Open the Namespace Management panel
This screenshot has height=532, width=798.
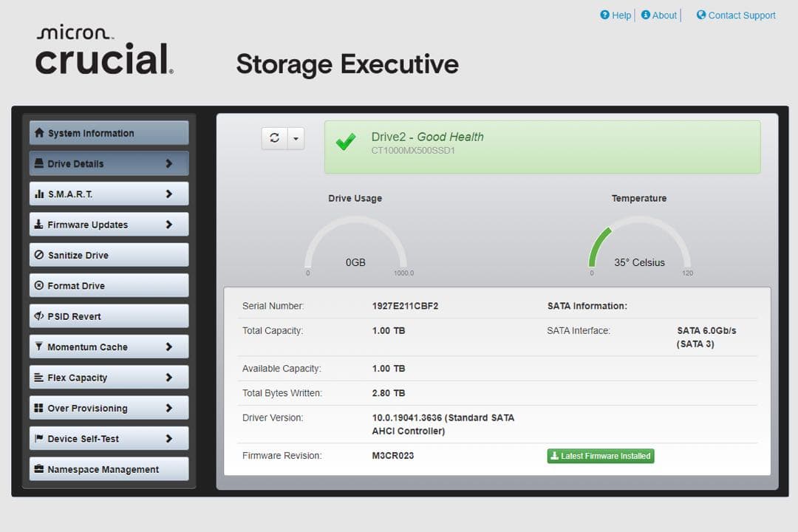click(107, 468)
